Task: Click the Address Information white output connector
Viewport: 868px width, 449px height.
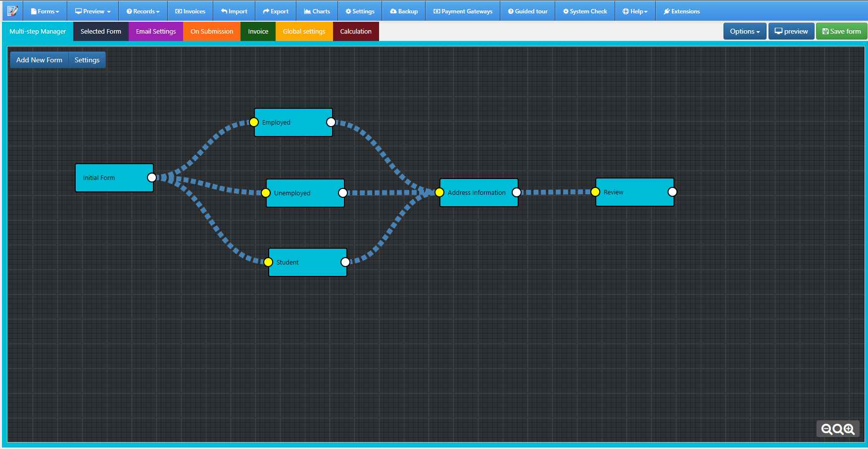Action: coord(517,192)
